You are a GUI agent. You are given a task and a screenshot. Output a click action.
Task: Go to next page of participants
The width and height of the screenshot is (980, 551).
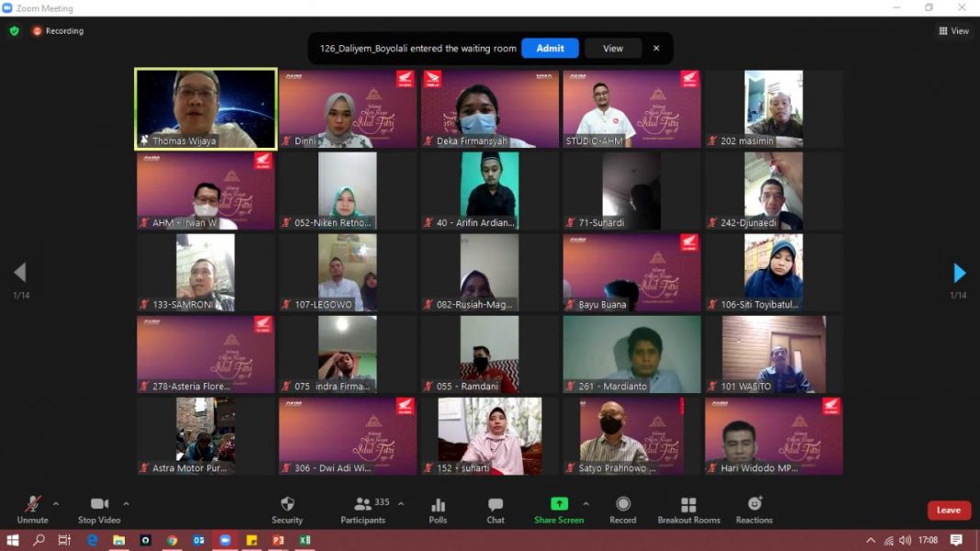(x=959, y=273)
